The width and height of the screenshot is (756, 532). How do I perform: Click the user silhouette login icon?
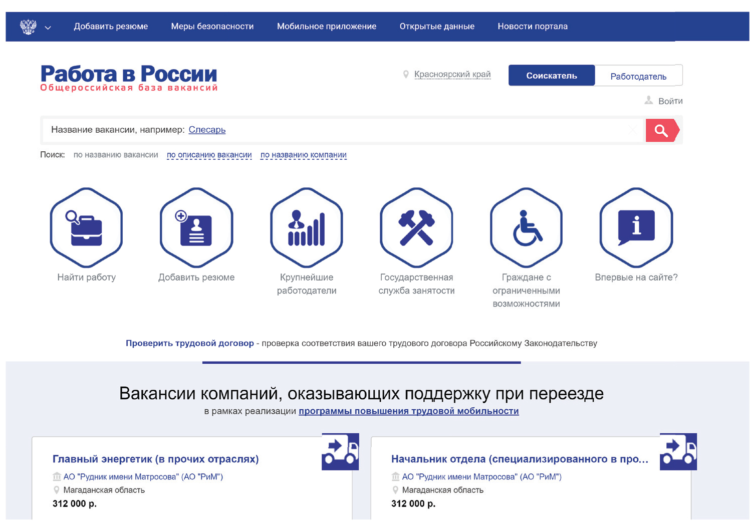pyautogui.click(x=649, y=100)
